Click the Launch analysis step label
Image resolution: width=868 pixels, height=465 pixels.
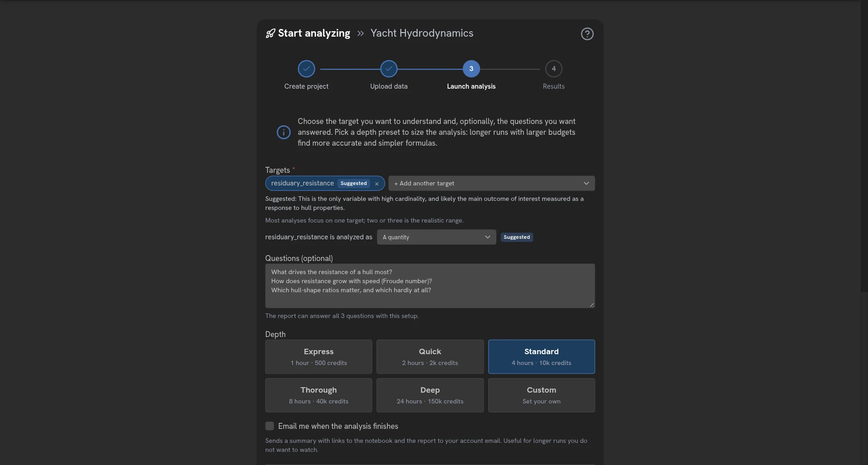pyautogui.click(x=471, y=86)
